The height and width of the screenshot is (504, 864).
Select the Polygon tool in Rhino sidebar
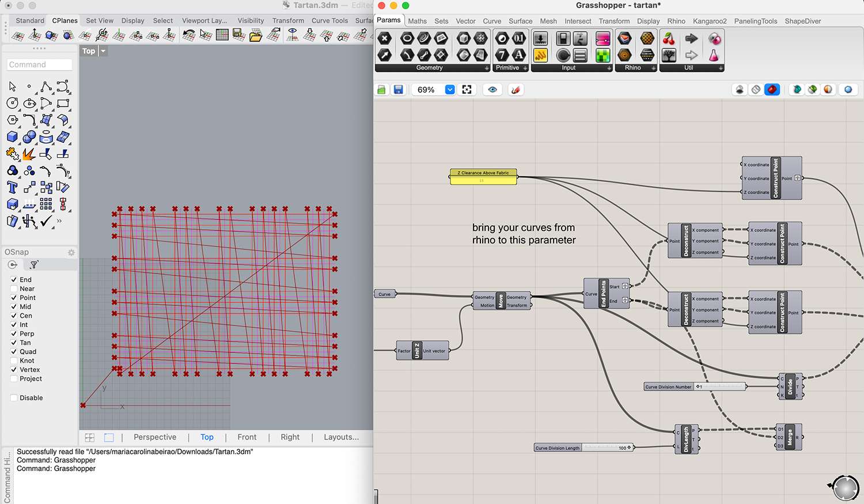(13, 120)
